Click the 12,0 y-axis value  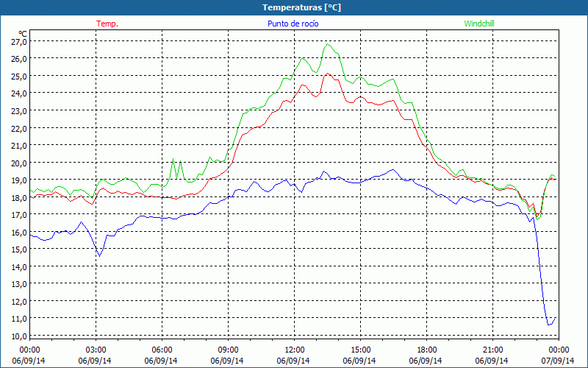[x=18, y=302]
